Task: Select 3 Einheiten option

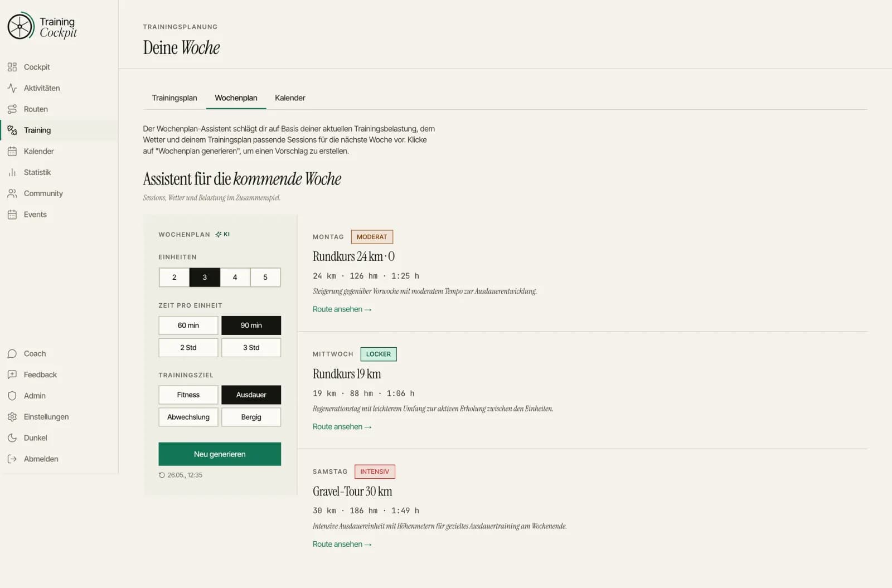Action: click(x=205, y=277)
